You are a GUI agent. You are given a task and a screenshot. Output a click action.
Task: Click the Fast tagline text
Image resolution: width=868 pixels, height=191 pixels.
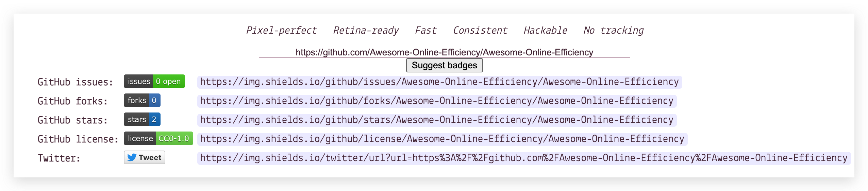[x=425, y=31]
